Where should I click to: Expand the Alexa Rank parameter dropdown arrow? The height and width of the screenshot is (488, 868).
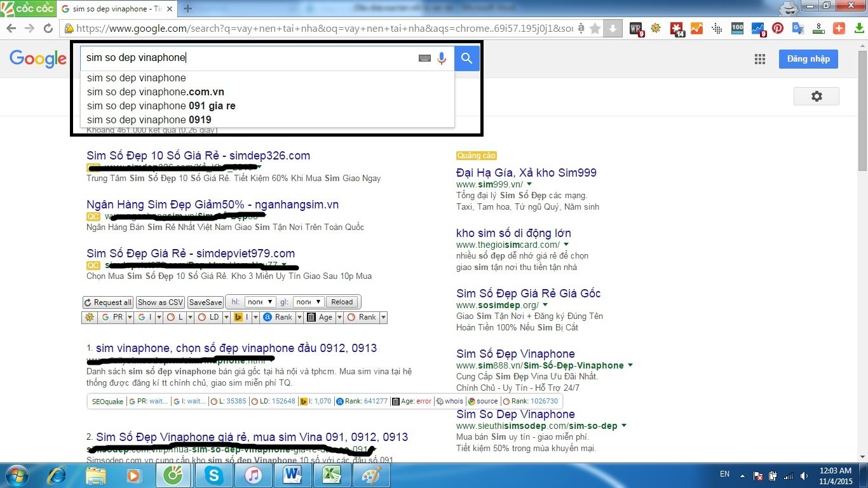[x=299, y=317]
